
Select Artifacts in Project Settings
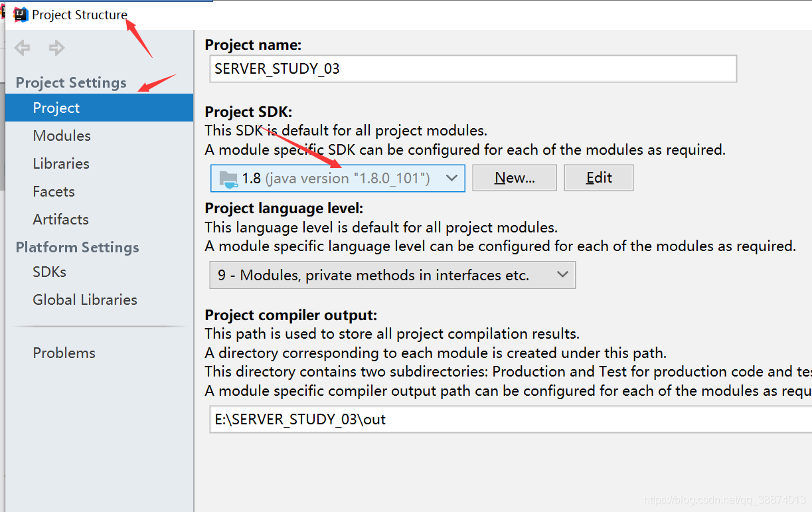(60, 218)
